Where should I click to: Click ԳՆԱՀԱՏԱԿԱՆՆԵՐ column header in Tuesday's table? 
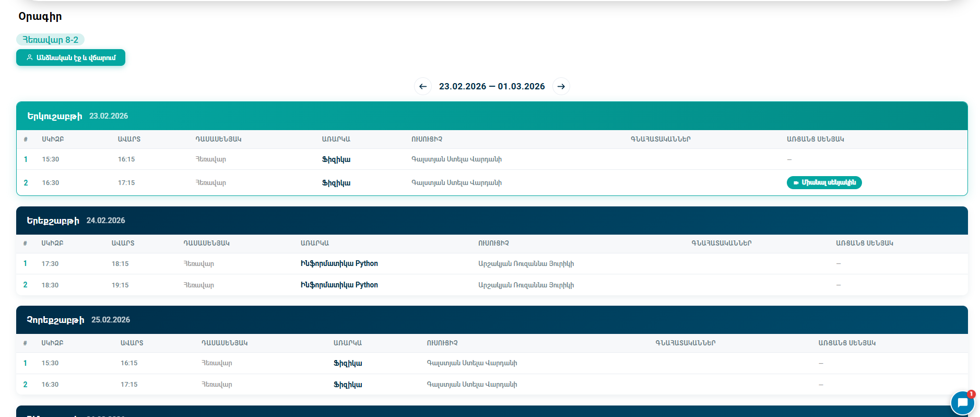(721, 243)
